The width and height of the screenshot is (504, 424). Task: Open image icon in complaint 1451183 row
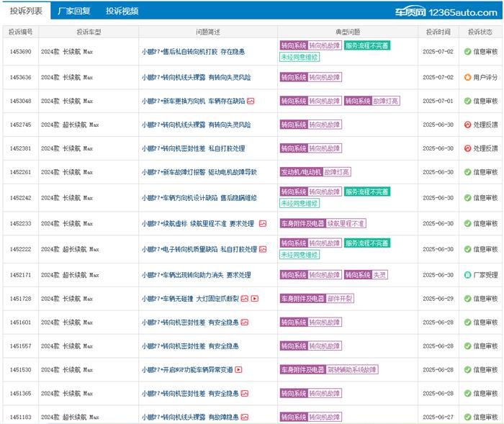tap(245, 417)
